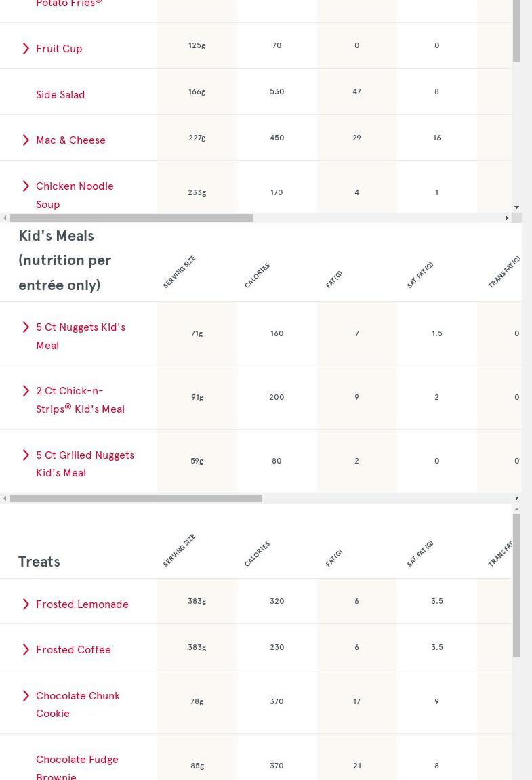The height and width of the screenshot is (780, 532).
Task: Expand Chocolate Chunk Cookie chevron
Action: pyautogui.click(x=26, y=696)
